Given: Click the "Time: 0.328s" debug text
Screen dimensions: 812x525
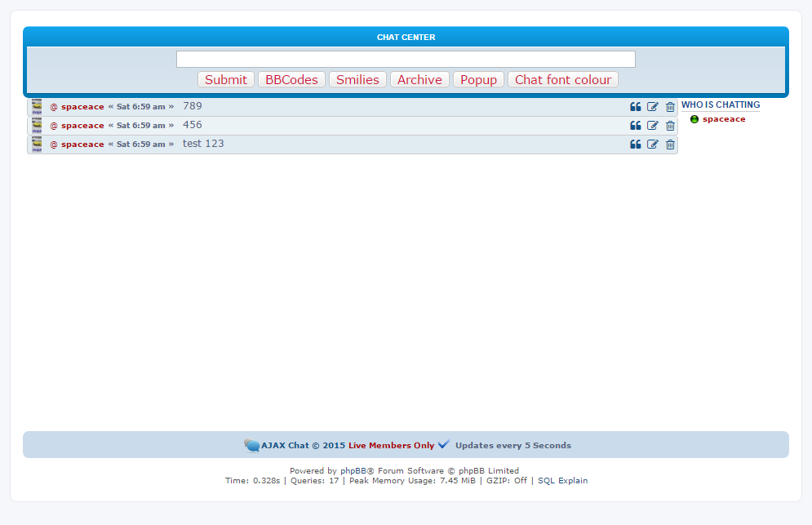Looking at the screenshot, I should tap(252, 480).
